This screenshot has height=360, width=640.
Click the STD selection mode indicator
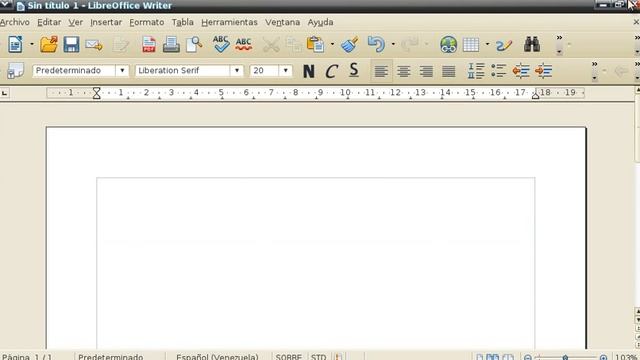click(x=318, y=357)
